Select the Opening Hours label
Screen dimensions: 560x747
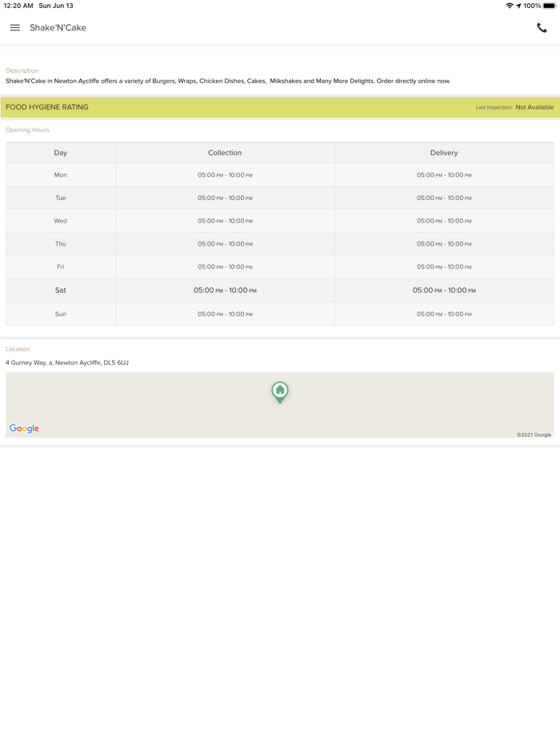coord(27,130)
